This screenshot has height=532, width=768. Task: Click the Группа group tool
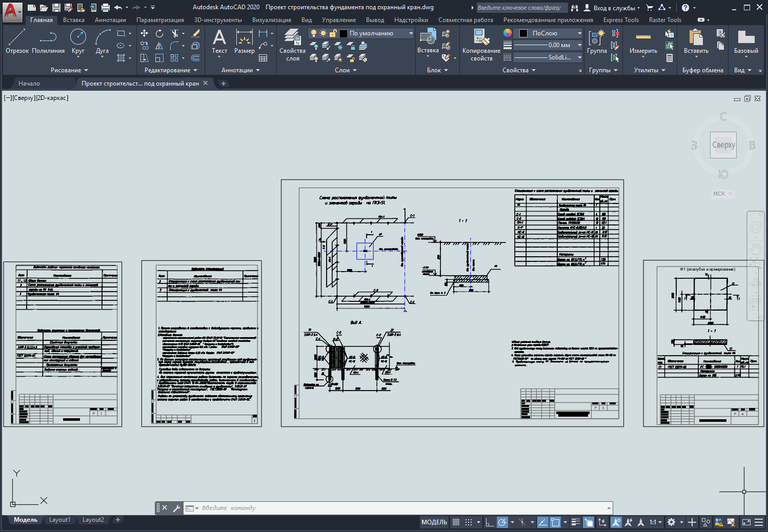pos(597,42)
